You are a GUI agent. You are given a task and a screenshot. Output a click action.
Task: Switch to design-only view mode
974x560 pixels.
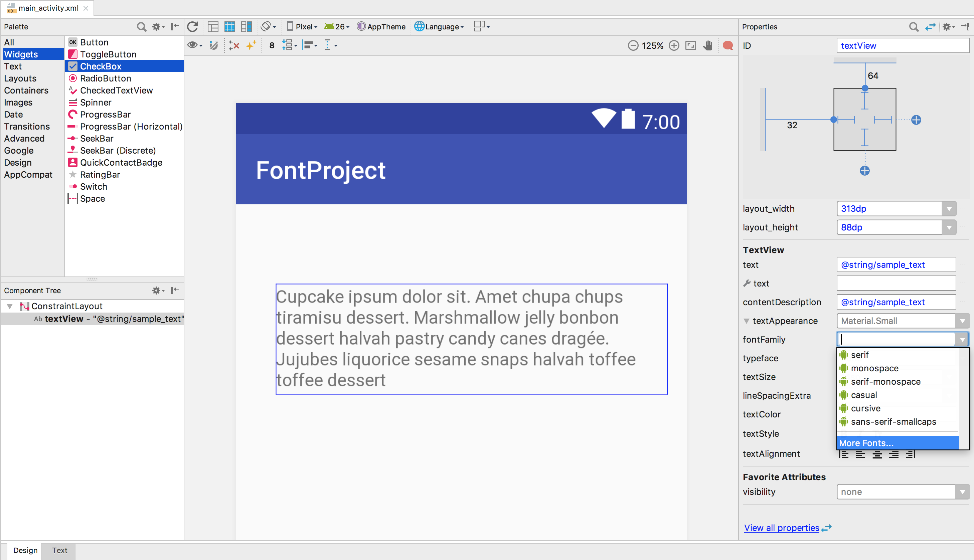(x=213, y=26)
